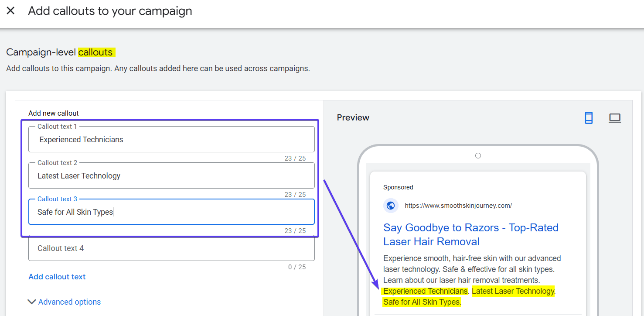Image resolution: width=644 pixels, height=316 pixels.
Task: Expand Advanced options
Action: (x=64, y=302)
